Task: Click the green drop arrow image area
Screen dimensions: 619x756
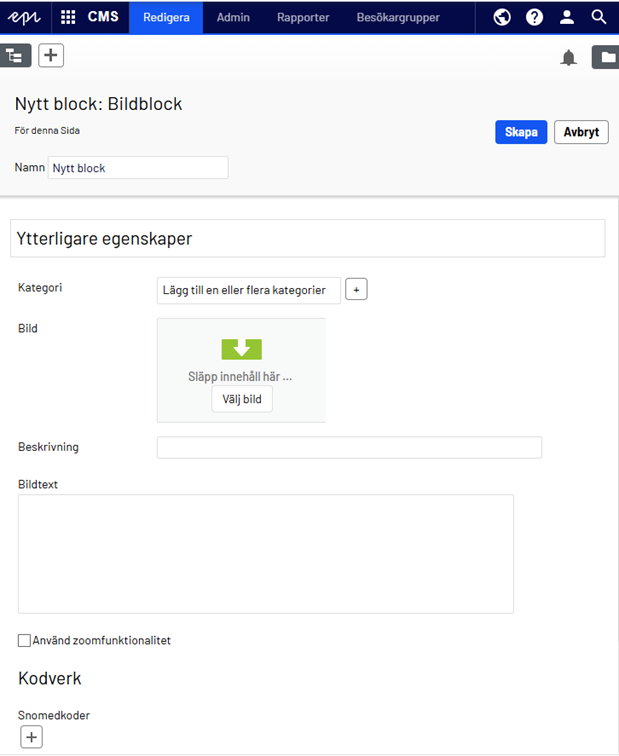Action: pyautogui.click(x=241, y=349)
